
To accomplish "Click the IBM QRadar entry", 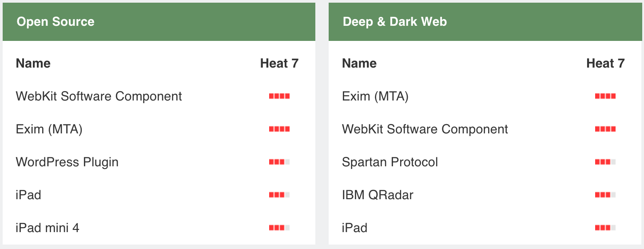I will 378,195.
